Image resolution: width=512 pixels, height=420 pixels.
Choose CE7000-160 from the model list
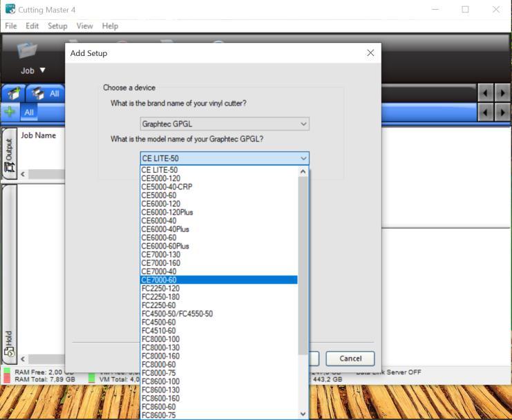coord(219,263)
